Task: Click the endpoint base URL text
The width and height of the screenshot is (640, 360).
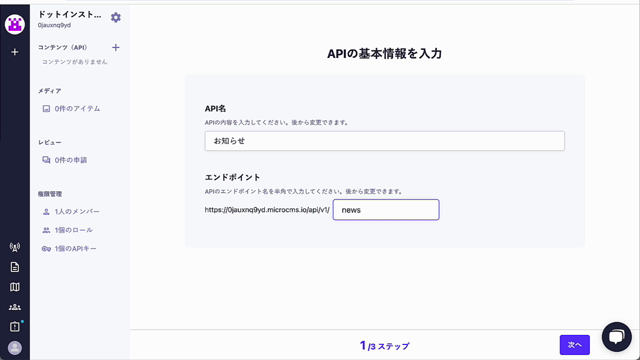Action: tap(267, 210)
